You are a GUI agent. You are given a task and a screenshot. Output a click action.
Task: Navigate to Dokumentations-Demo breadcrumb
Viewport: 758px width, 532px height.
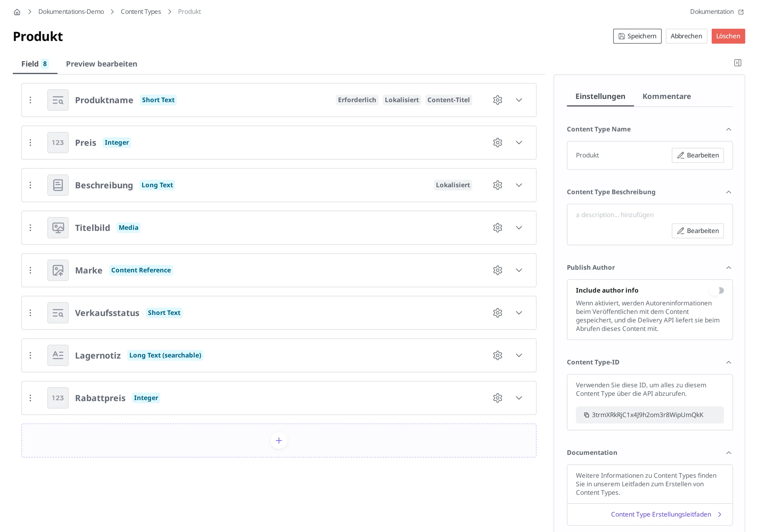pos(71,11)
